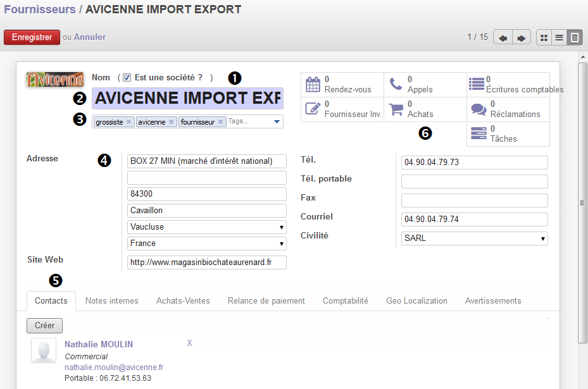This screenshot has height=389, width=588.
Task: Switch to Notes internes tab
Action: point(112,301)
